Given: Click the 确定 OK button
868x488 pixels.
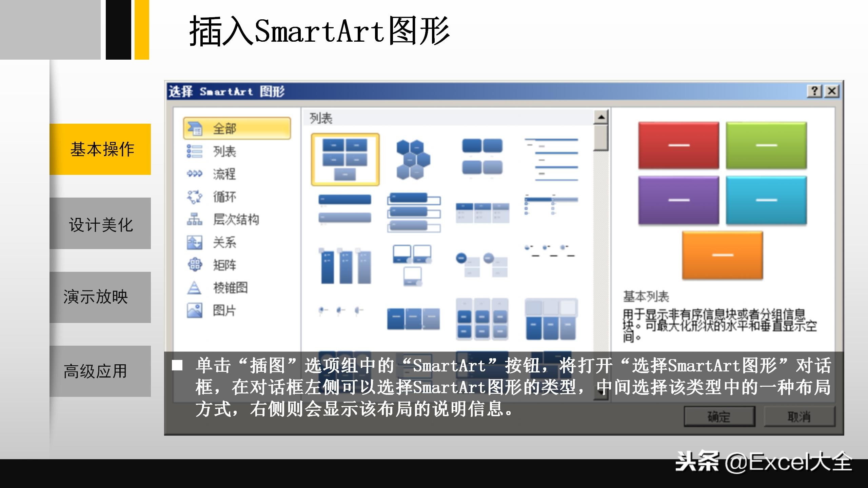Looking at the screenshot, I should tap(719, 416).
